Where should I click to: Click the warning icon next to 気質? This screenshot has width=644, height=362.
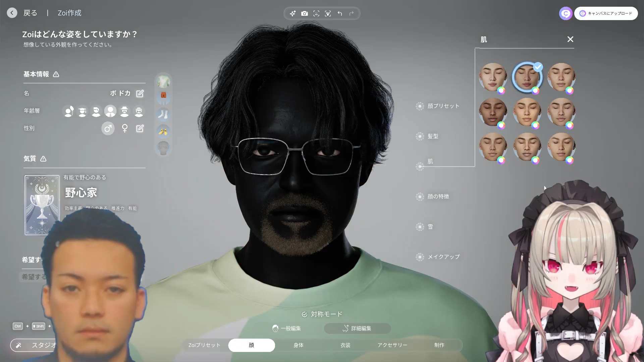(x=43, y=159)
